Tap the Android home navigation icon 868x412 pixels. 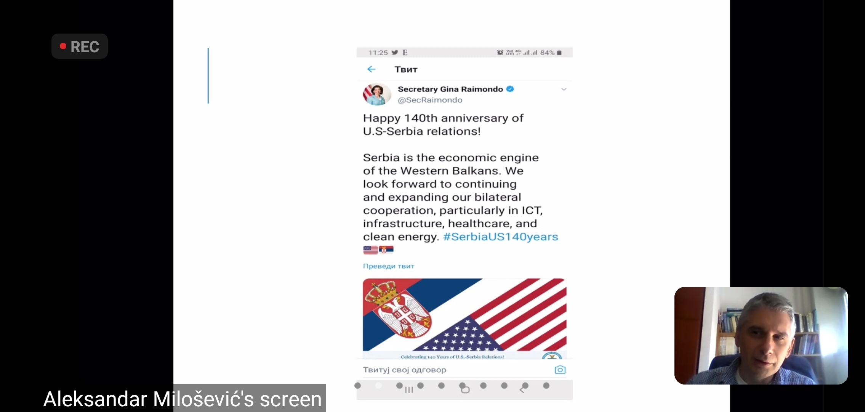pyautogui.click(x=465, y=389)
